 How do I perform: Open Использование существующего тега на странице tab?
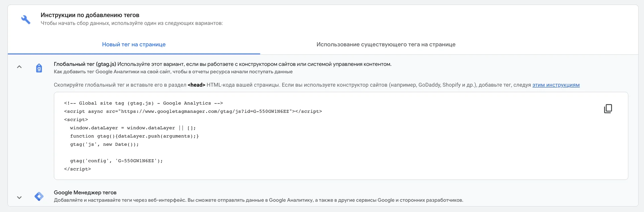coord(386,44)
